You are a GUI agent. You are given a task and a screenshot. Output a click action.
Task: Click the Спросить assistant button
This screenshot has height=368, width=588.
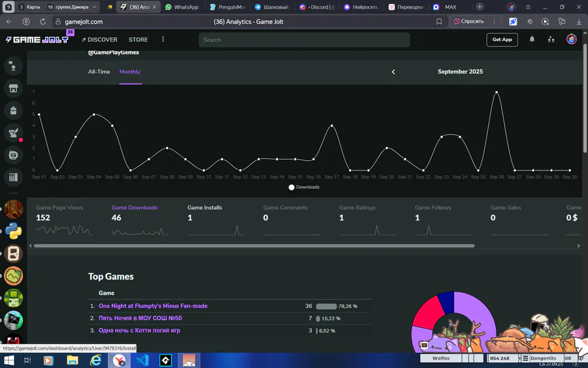click(x=468, y=22)
